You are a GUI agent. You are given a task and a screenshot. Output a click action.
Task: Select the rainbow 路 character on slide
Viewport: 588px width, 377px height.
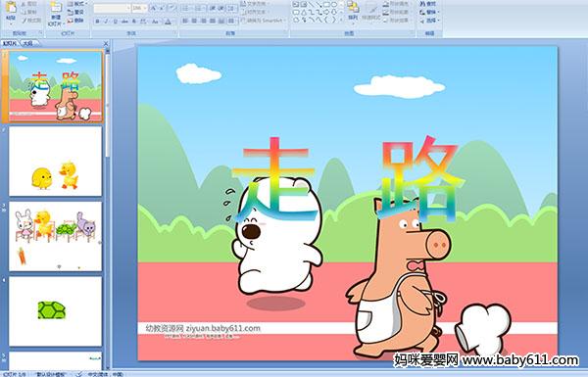(x=420, y=179)
